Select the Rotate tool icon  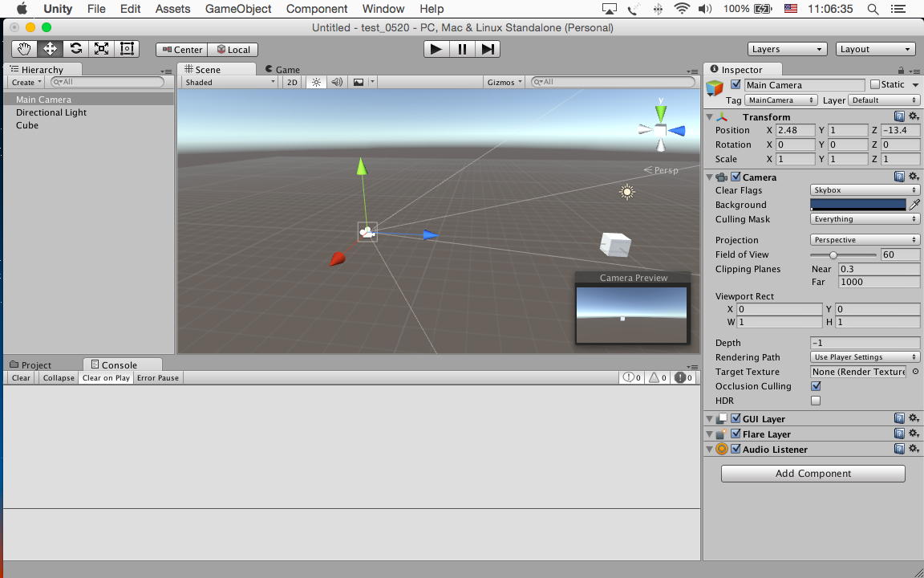[x=75, y=49]
